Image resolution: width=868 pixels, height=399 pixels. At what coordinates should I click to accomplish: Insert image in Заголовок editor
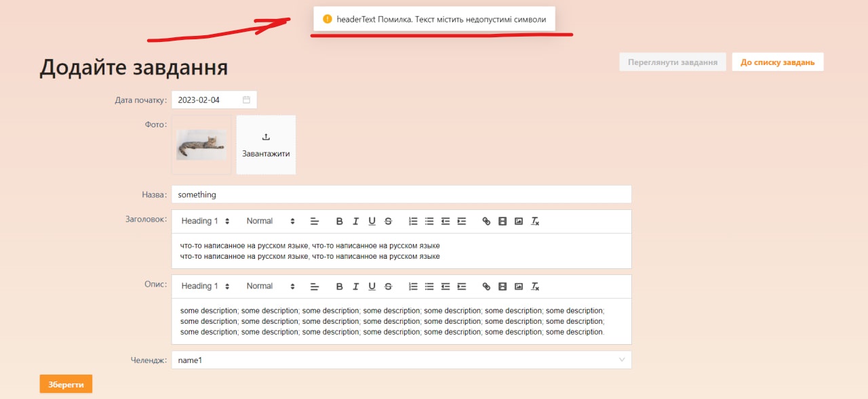click(519, 221)
